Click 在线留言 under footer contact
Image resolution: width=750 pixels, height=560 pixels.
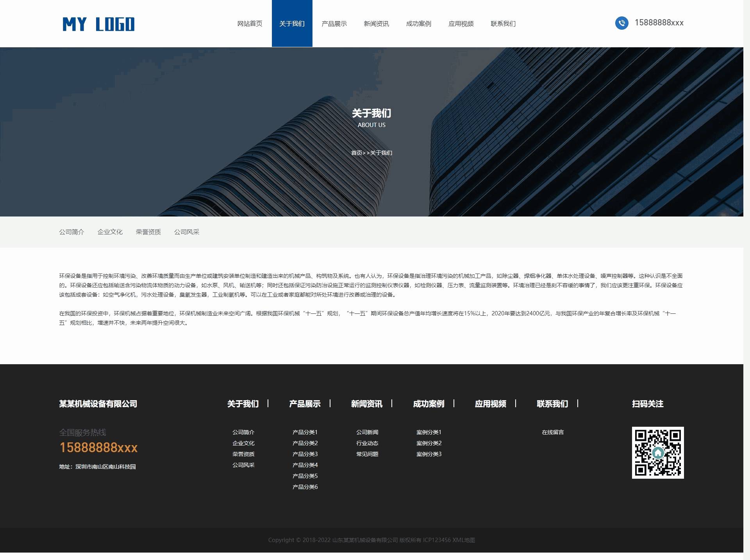click(x=553, y=432)
